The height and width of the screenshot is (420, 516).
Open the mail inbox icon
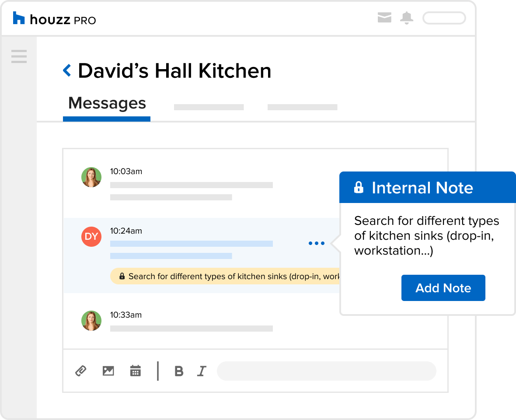pyautogui.click(x=384, y=18)
